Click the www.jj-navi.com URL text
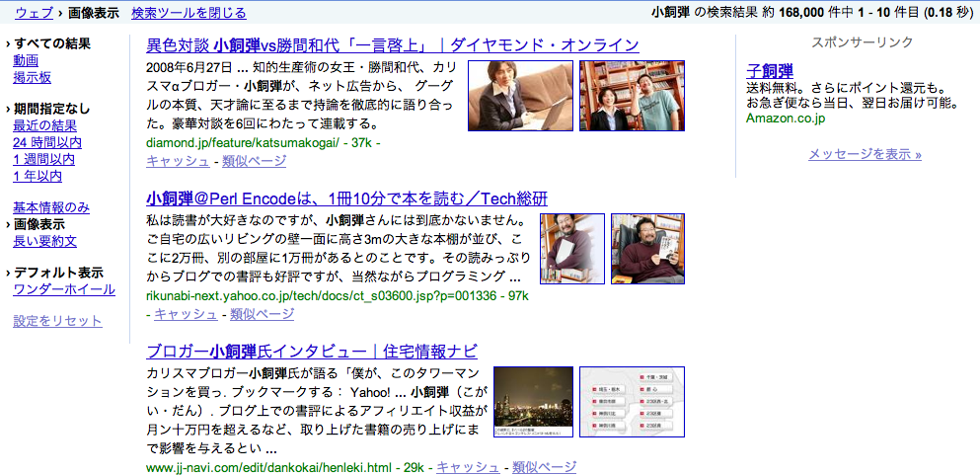Viewport: 980px width, 475px height. (x=268, y=467)
